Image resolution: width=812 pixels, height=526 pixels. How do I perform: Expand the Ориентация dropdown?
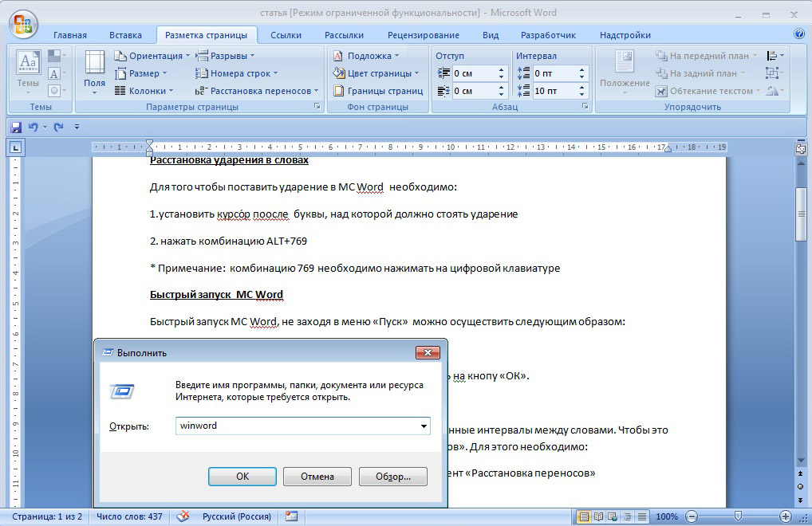tap(152, 55)
